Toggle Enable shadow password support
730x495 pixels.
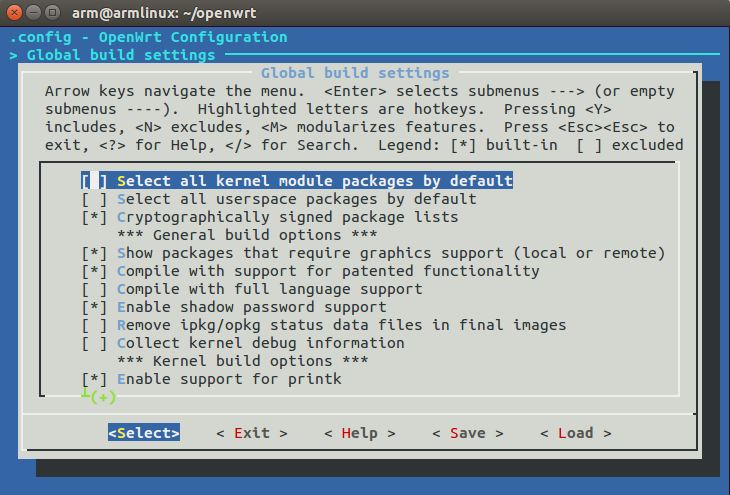234,307
